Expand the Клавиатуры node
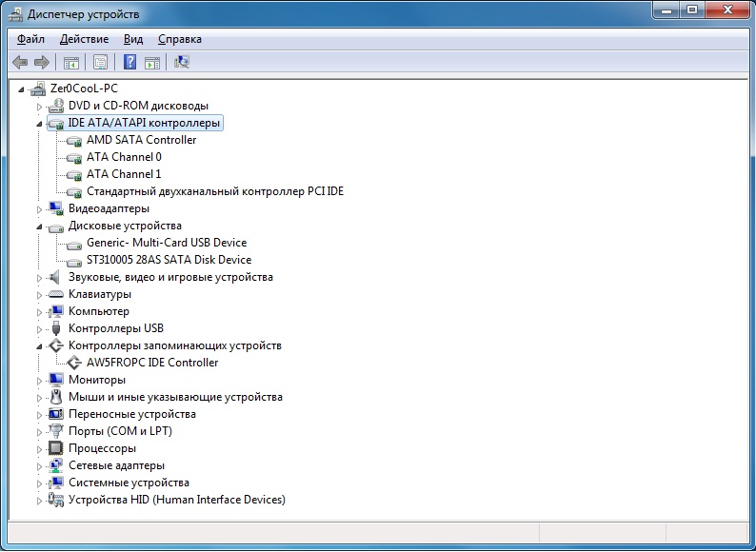Image resolution: width=756 pixels, height=552 pixels. 40,295
